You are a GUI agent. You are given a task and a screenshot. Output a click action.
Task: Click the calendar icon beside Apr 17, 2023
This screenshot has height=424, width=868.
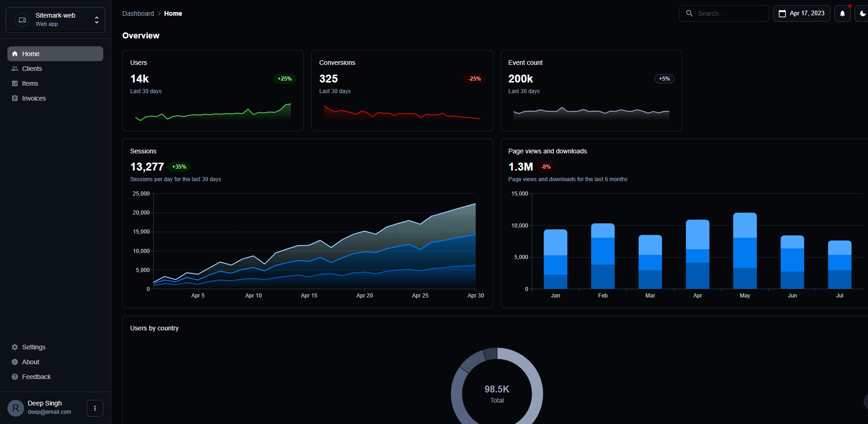(782, 13)
